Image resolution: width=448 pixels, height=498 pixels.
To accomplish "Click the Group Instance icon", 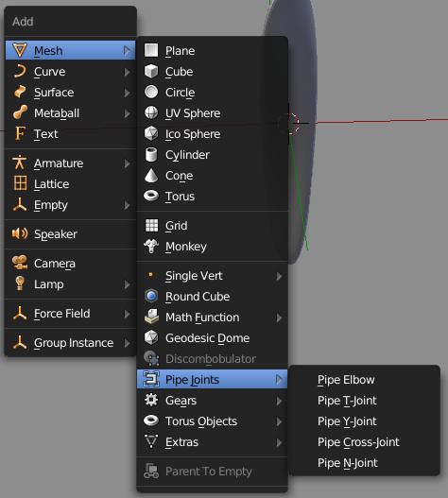I will coord(20,342).
